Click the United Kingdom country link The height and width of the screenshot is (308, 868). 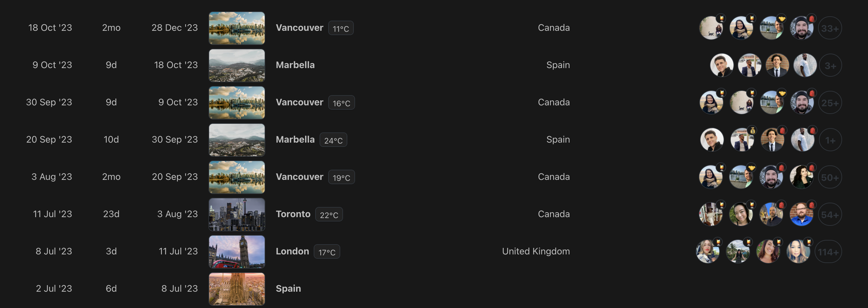pyautogui.click(x=535, y=251)
